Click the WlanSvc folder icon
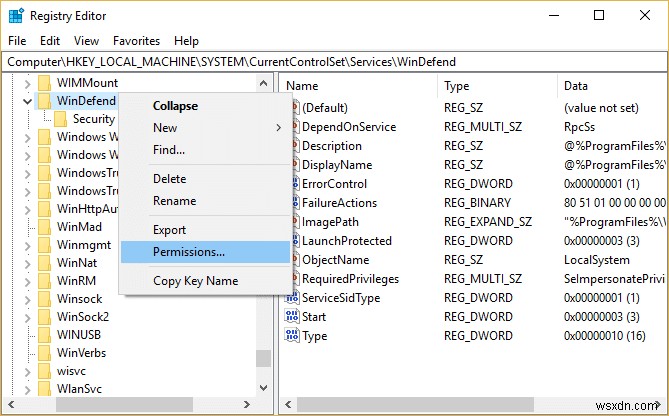Image resolution: width=669 pixels, height=416 pixels. pos(44,389)
